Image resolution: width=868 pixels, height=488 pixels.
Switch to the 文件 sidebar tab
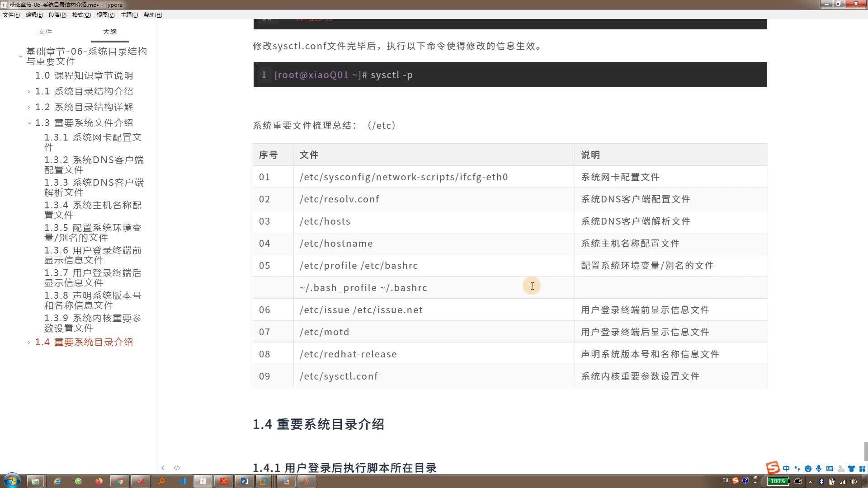[45, 32]
